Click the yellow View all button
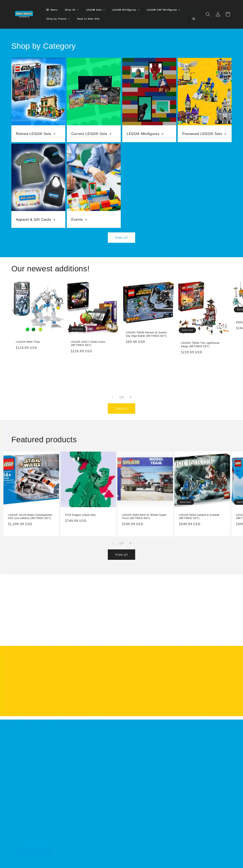 [121, 408]
